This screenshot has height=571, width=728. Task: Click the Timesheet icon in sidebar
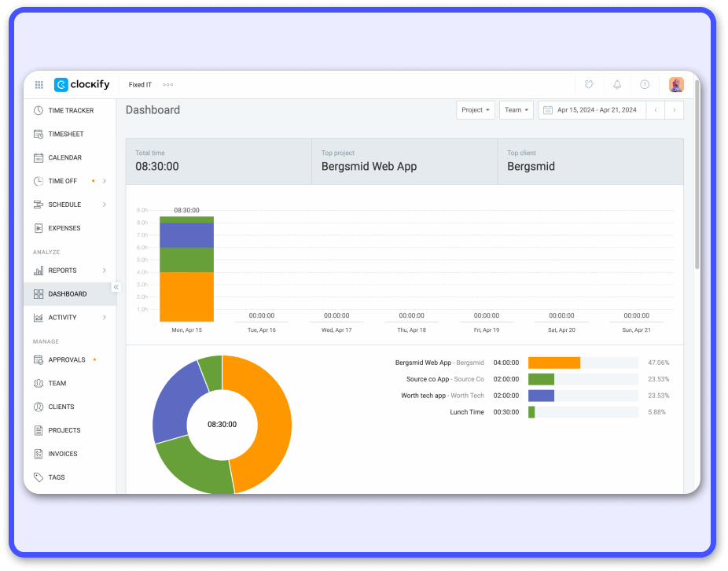[x=39, y=134]
